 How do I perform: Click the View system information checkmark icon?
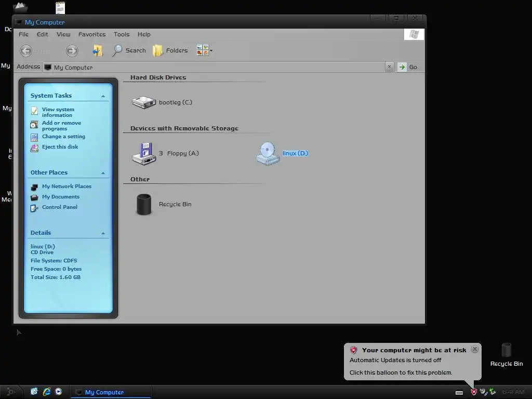tap(34, 111)
